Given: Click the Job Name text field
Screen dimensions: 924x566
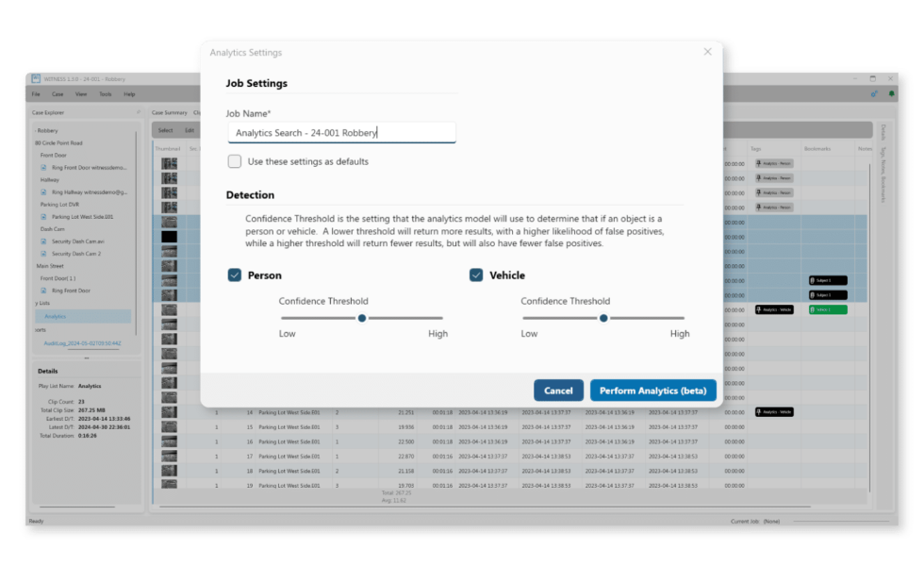Looking at the screenshot, I should (341, 133).
